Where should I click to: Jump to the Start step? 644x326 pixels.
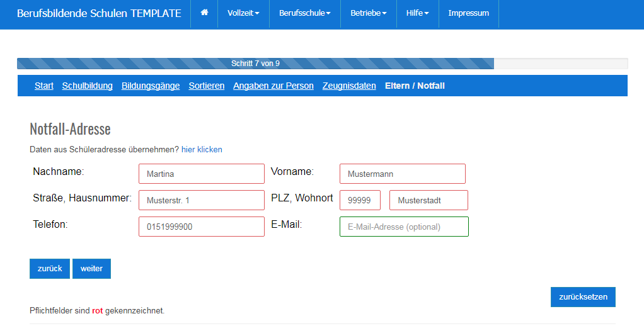pos(44,86)
